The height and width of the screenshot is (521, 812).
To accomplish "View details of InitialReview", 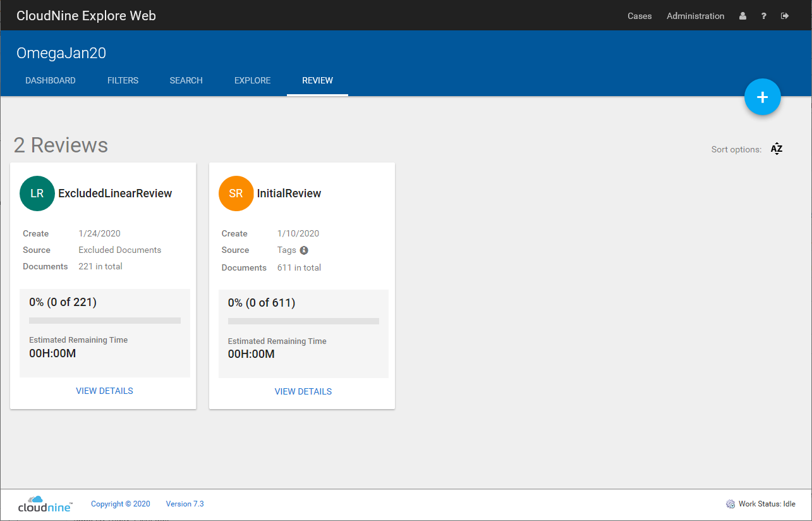I will pos(303,391).
